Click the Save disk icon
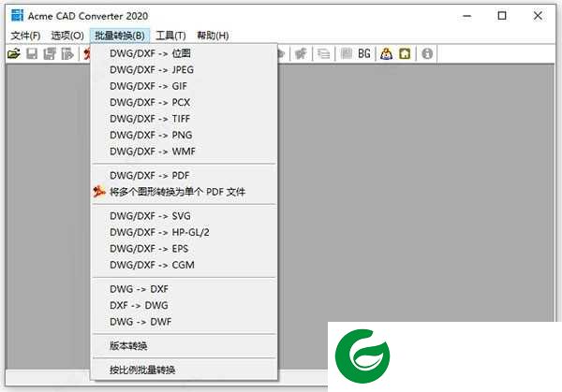Viewport: 562px width, 392px height. point(32,54)
